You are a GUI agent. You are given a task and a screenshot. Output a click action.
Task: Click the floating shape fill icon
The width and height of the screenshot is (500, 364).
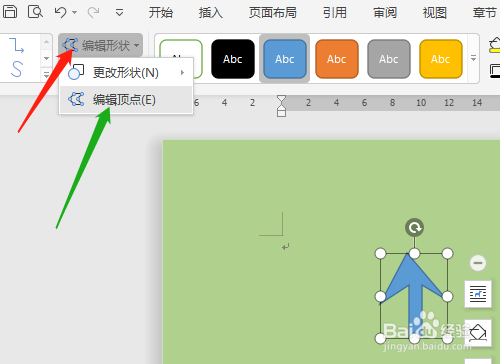click(x=478, y=333)
